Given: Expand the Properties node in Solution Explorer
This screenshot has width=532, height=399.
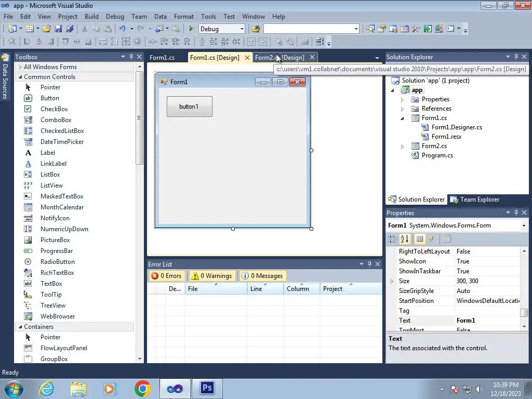Looking at the screenshot, I should click(403, 99).
